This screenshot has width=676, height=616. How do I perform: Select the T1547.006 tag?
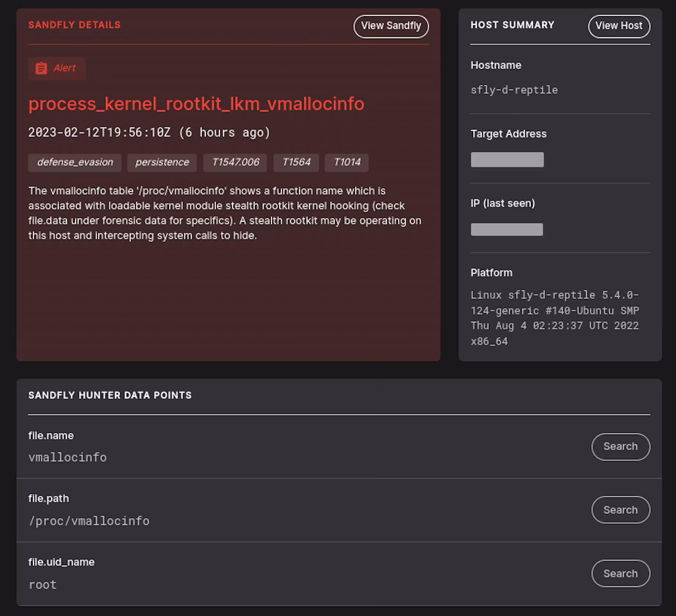click(235, 162)
